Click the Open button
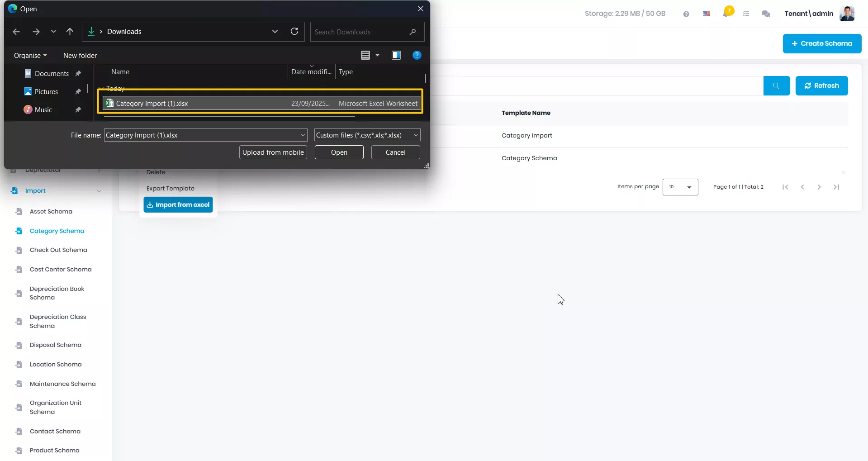Image resolution: width=868 pixels, height=461 pixels. click(339, 152)
